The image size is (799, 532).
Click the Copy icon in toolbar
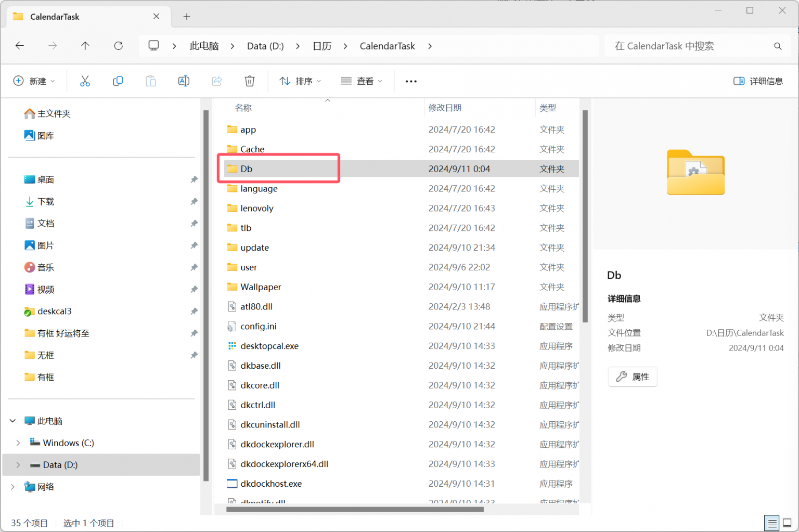click(118, 81)
